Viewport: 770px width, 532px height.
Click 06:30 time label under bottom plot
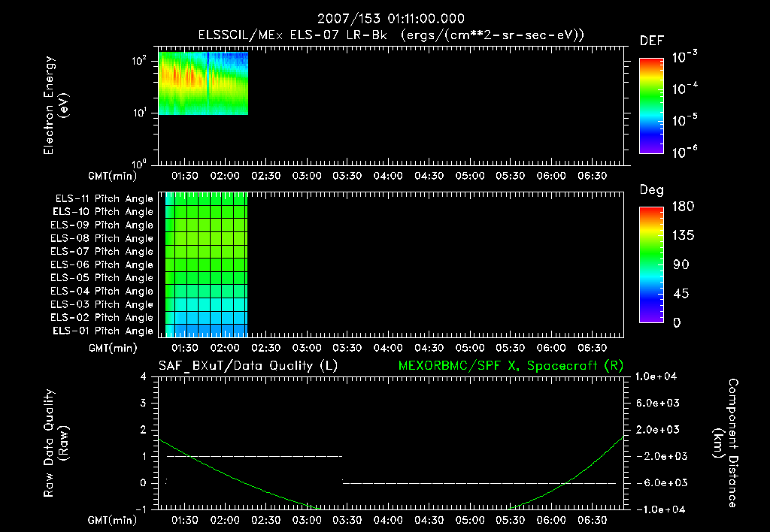coord(593,520)
